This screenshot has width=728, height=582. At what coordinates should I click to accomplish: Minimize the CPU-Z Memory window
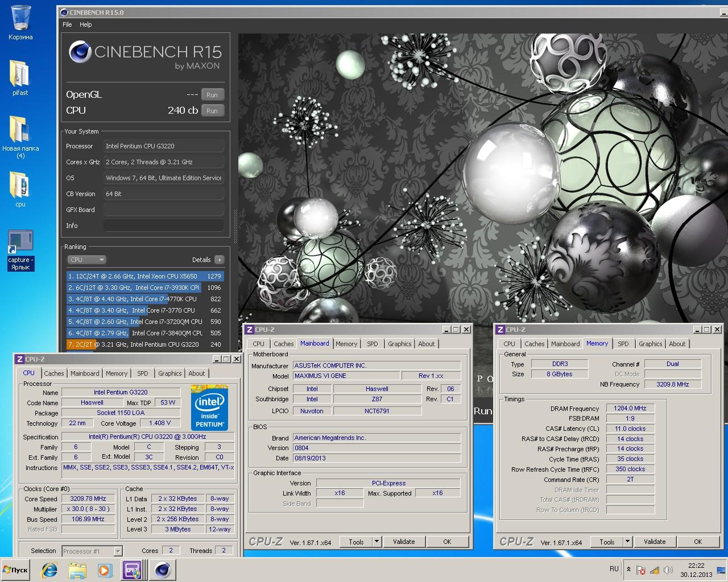point(697,330)
